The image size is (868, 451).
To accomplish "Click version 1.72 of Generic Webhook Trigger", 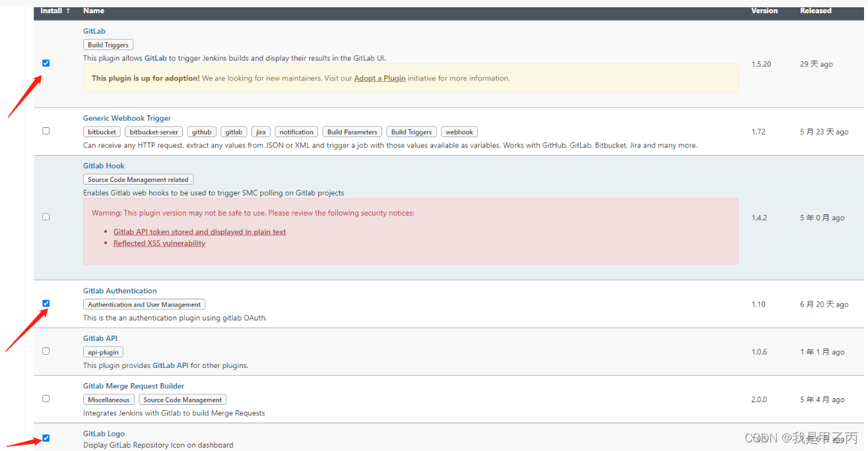I will [758, 132].
